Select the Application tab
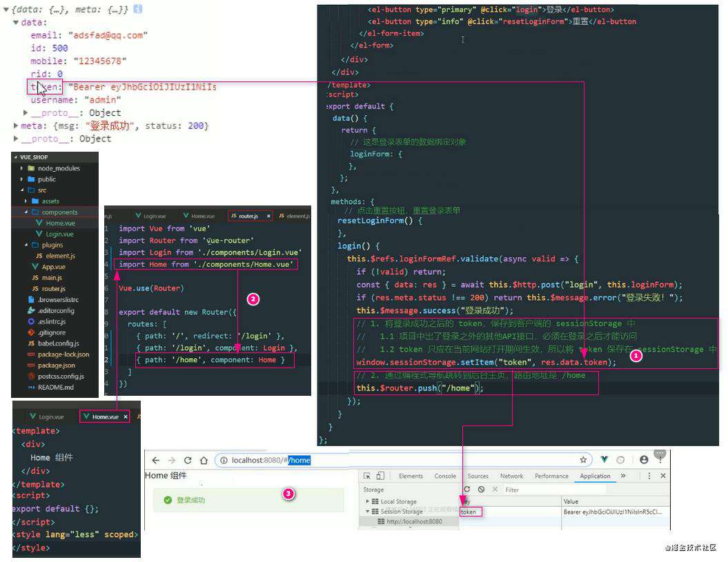Viewport: 728px width, 562px height. (x=595, y=476)
